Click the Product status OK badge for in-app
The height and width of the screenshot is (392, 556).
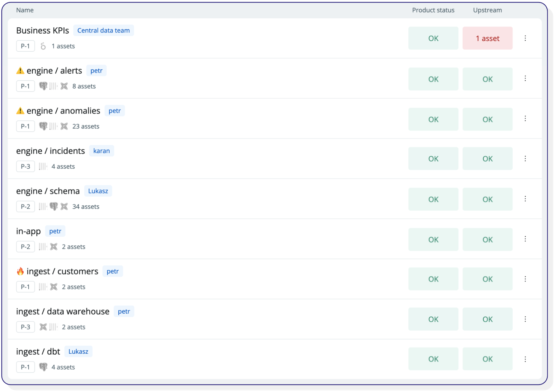pos(433,240)
